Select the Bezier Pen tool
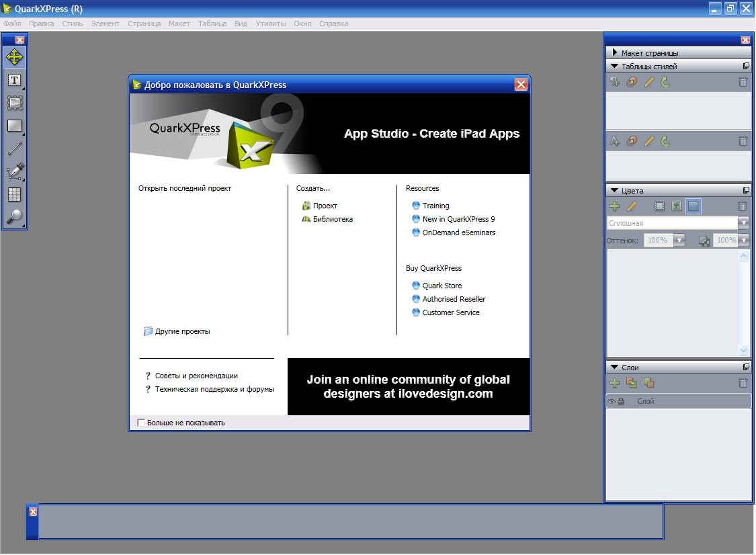Image resolution: width=756 pixels, height=555 pixels. click(15, 171)
